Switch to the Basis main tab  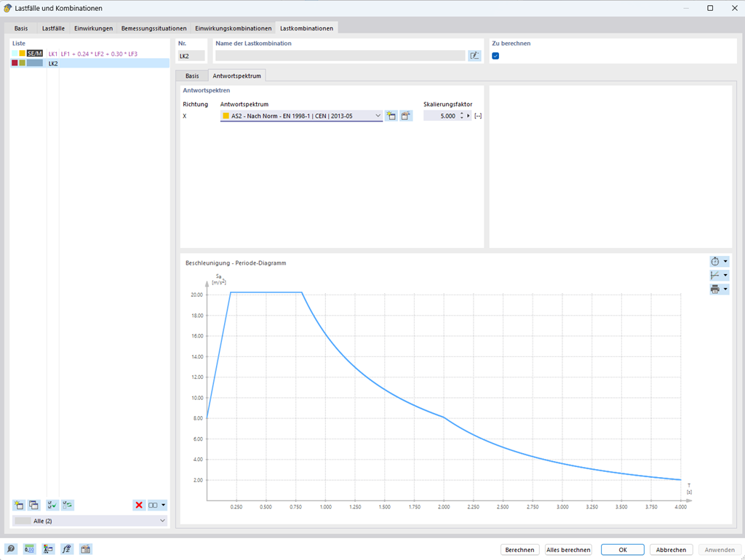(x=21, y=28)
